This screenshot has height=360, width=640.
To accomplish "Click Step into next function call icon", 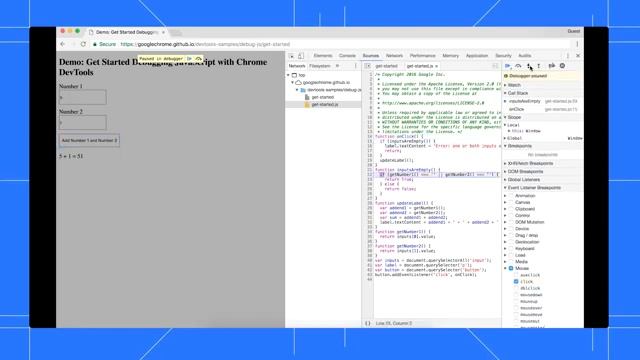I will click(529, 66).
